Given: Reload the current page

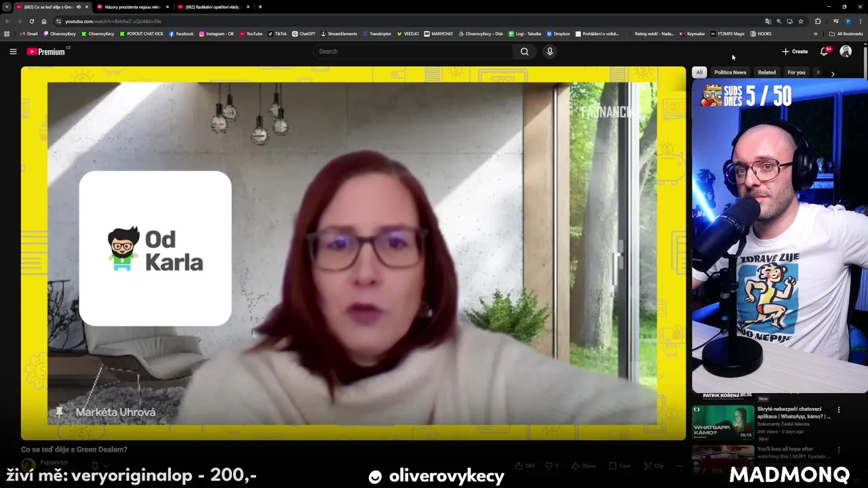Looking at the screenshot, I should tap(32, 21).
